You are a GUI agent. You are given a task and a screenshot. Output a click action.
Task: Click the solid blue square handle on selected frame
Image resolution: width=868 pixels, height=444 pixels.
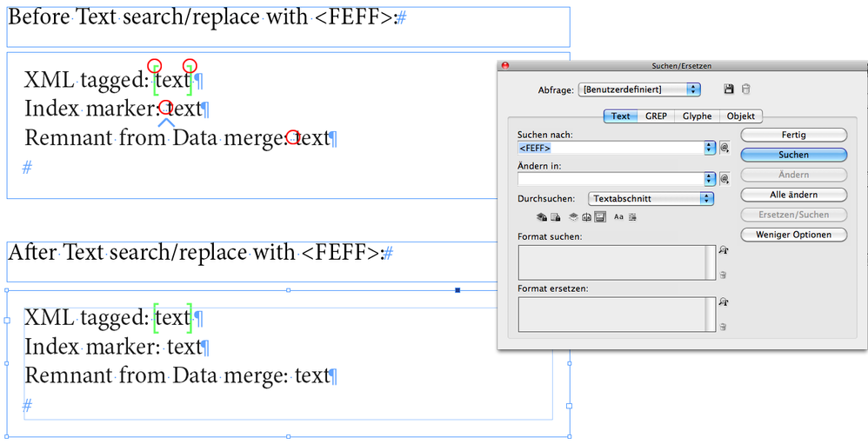[457, 289]
